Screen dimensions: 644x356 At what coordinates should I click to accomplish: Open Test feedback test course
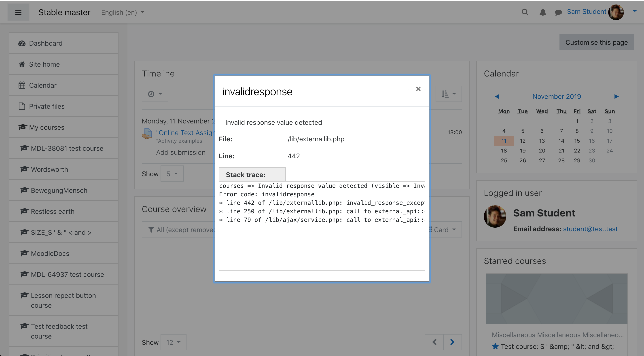64,331
